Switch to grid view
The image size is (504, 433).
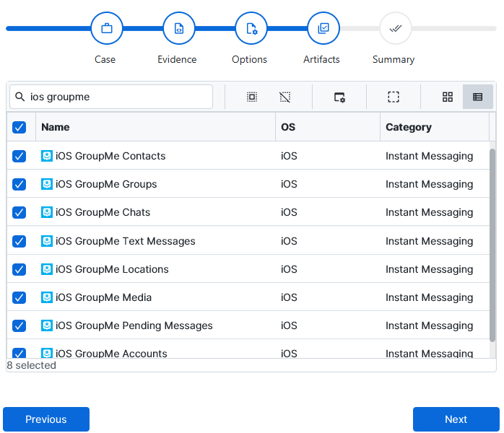(448, 97)
